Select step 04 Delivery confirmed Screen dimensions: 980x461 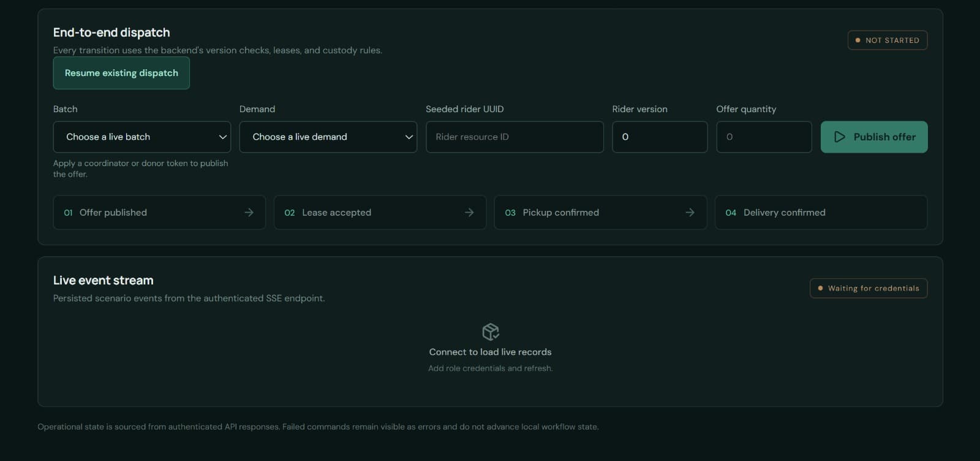tap(821, 212)
